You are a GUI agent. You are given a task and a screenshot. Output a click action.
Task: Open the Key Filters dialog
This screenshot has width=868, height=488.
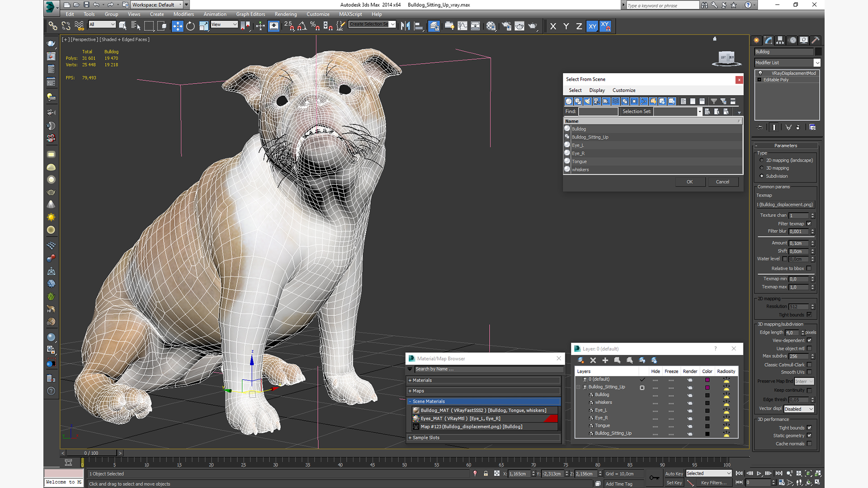(x=713, y=483)
